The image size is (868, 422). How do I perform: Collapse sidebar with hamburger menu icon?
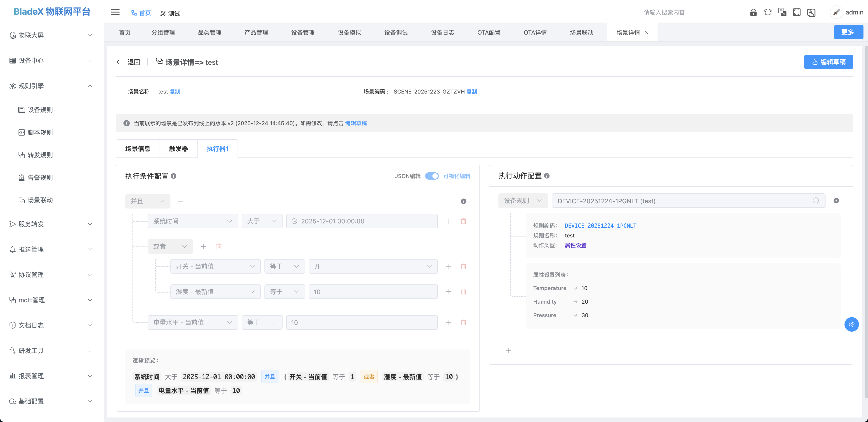115,12
